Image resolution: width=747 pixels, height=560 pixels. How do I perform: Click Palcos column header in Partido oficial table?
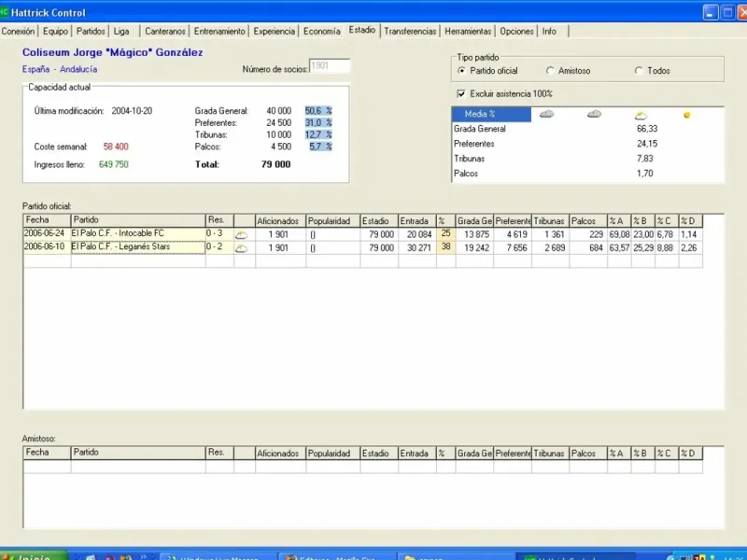[588, 221]
